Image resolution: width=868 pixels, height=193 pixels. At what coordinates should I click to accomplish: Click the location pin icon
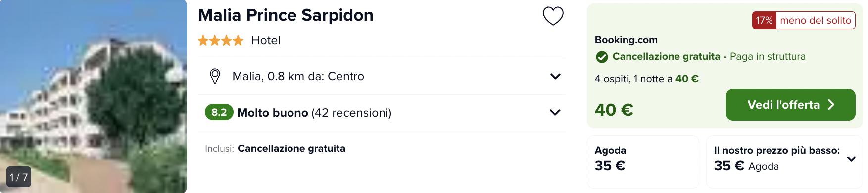pyautogui.click(x=215, y=76)
